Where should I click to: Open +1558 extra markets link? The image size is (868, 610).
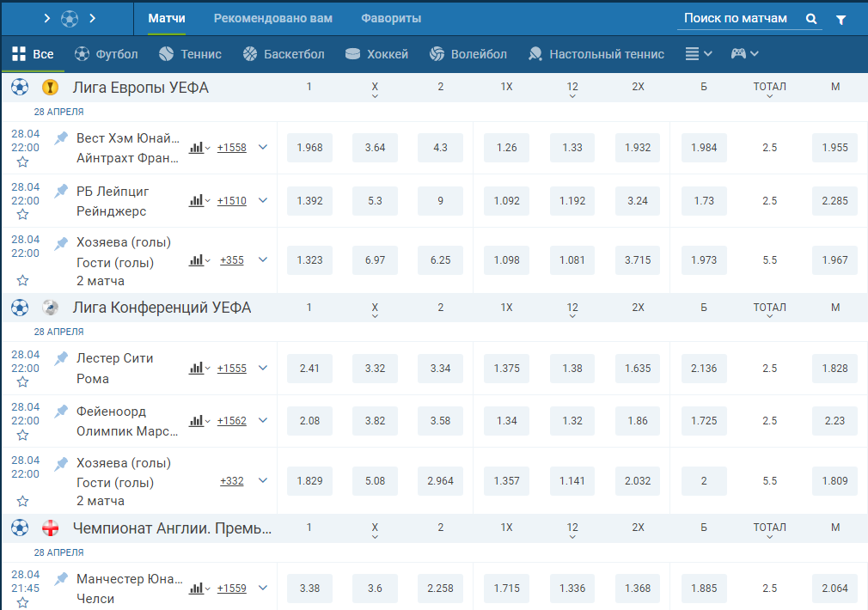pos(232,148)
